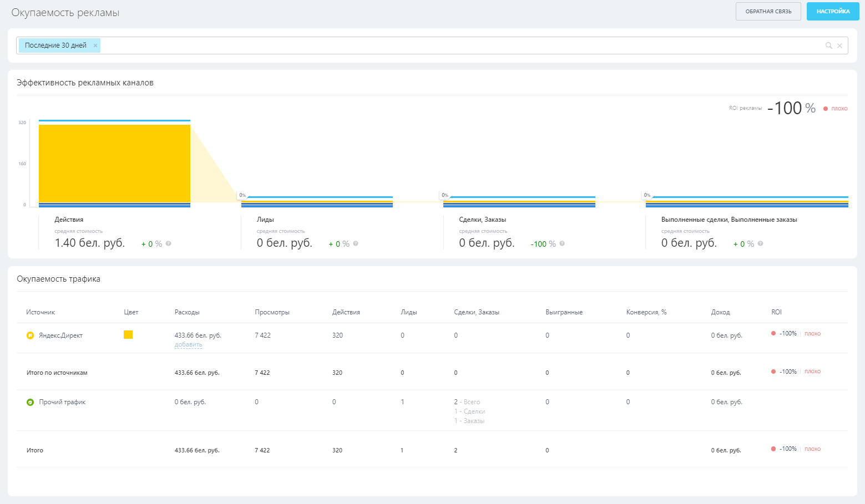Click the Яндекс.Директ source icon
Screen dimensions: 865x504
coord(31,335)
